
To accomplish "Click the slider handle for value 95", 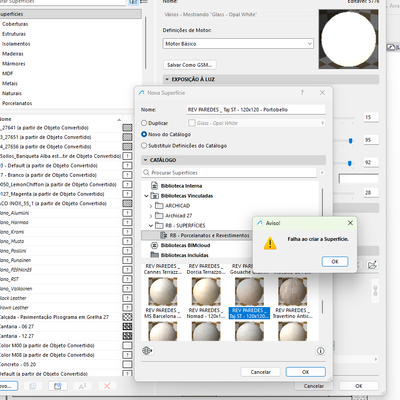I will [x=350, y=141].
